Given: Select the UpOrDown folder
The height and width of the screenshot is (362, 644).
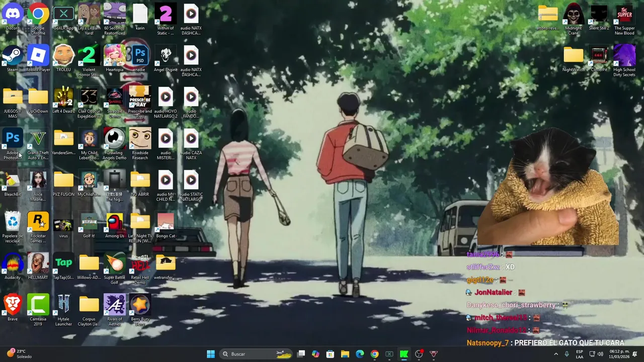Looking at the screenshot, I should pos(38,100).
